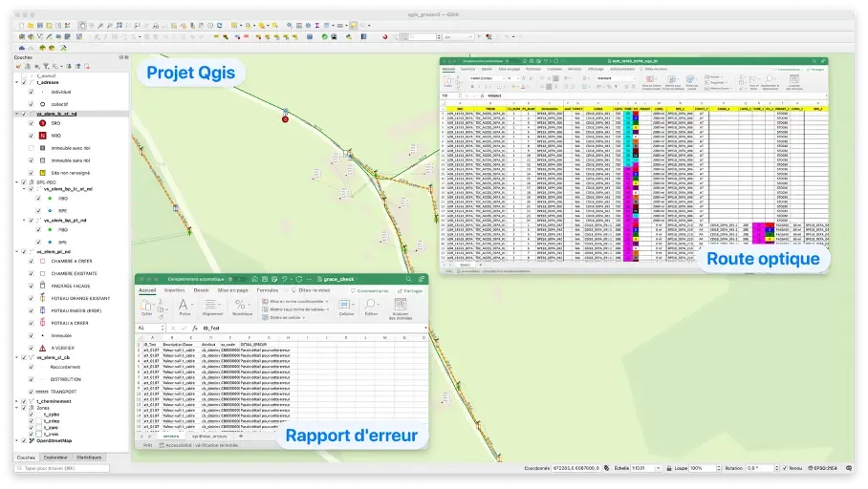Viewport: 868px width, 489px height.
Task: Click the Coordonnée input field
Action: pos(575,468)
